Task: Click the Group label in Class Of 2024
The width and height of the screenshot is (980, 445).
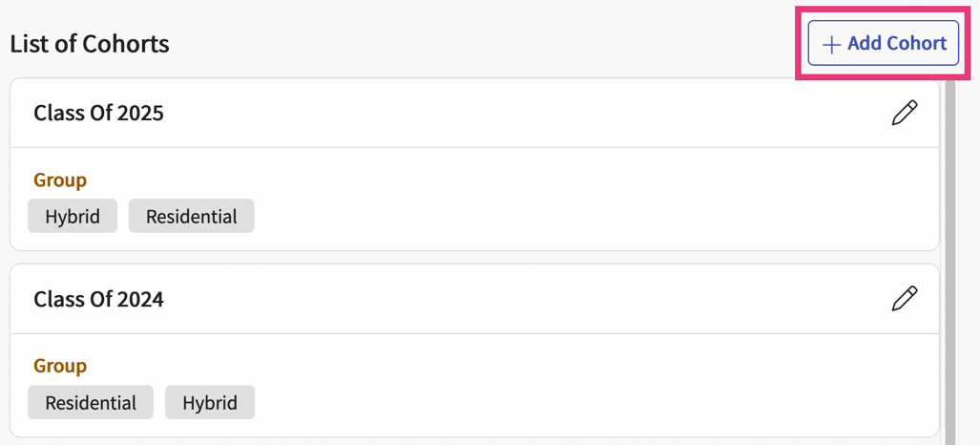Action: tap(60, 366)
